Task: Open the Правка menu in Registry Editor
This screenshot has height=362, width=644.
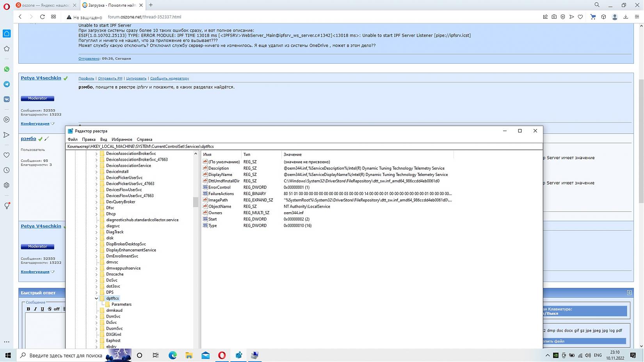Action: (89, 139)
